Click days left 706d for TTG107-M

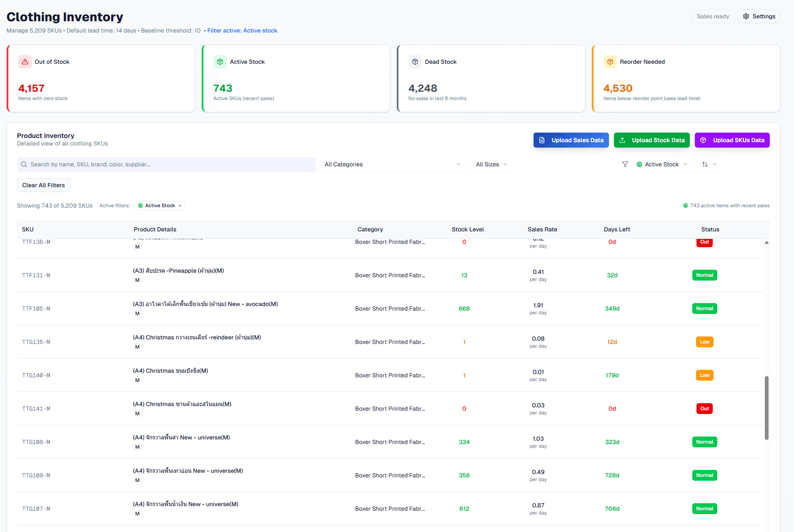[x=612, y=509]
